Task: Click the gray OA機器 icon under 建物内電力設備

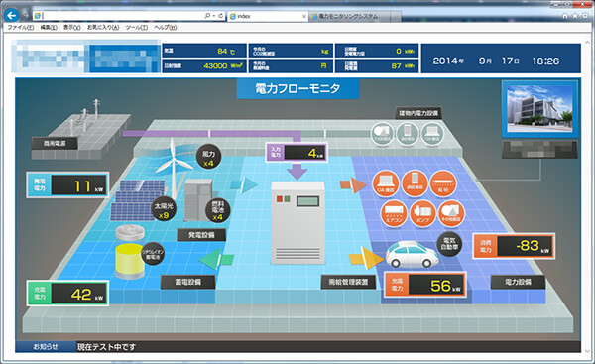Action: [x=432, y=134]
